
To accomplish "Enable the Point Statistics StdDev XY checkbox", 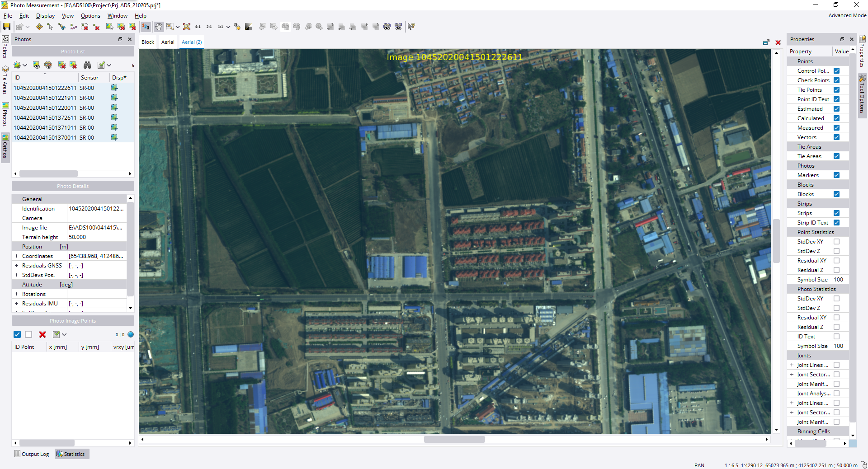I will pos(836,242).
